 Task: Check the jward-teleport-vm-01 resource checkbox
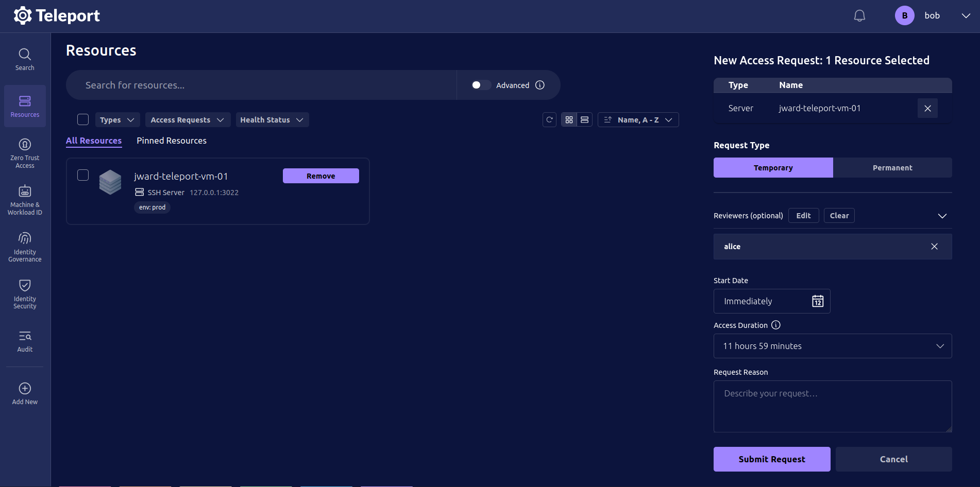[82, 175]
